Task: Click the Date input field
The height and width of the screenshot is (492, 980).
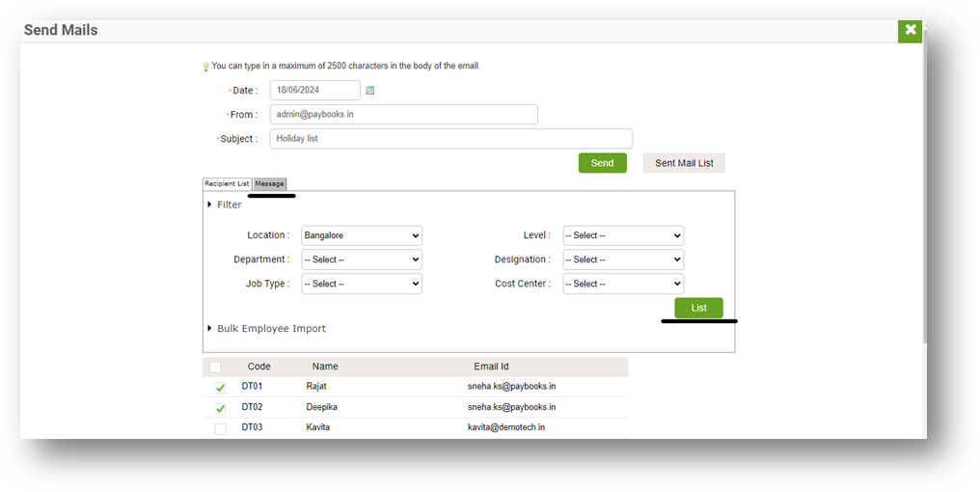Action: (x=315, y=90)
